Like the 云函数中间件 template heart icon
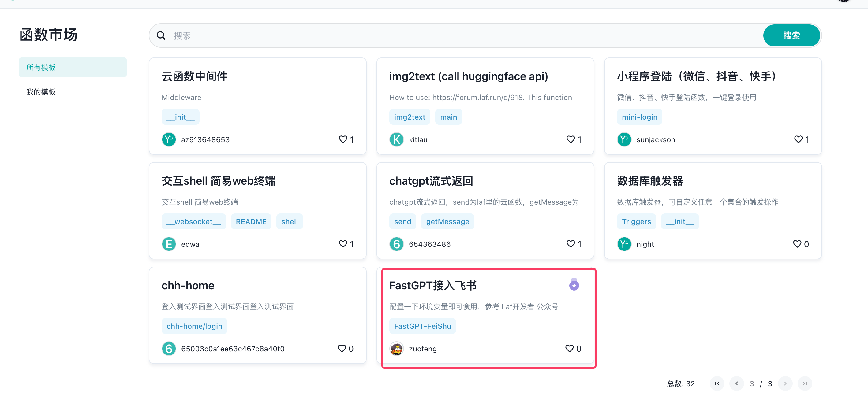 coord(343,139)
